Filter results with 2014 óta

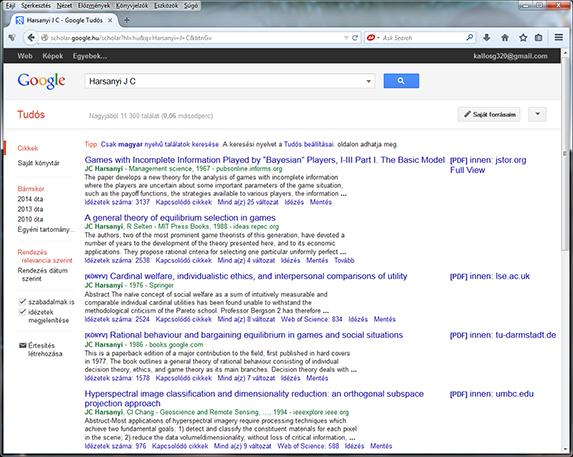(30, 199)
